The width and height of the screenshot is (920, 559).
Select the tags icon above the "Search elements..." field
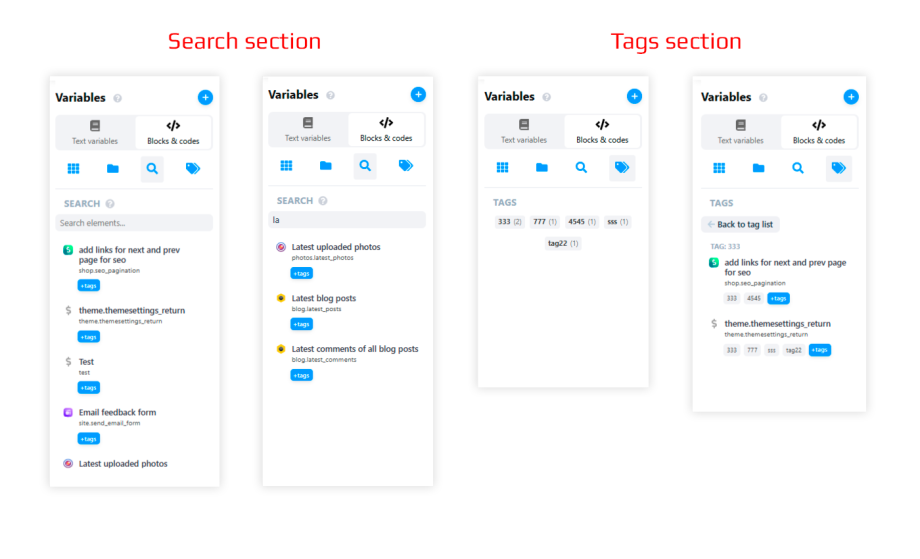[193, 169]
